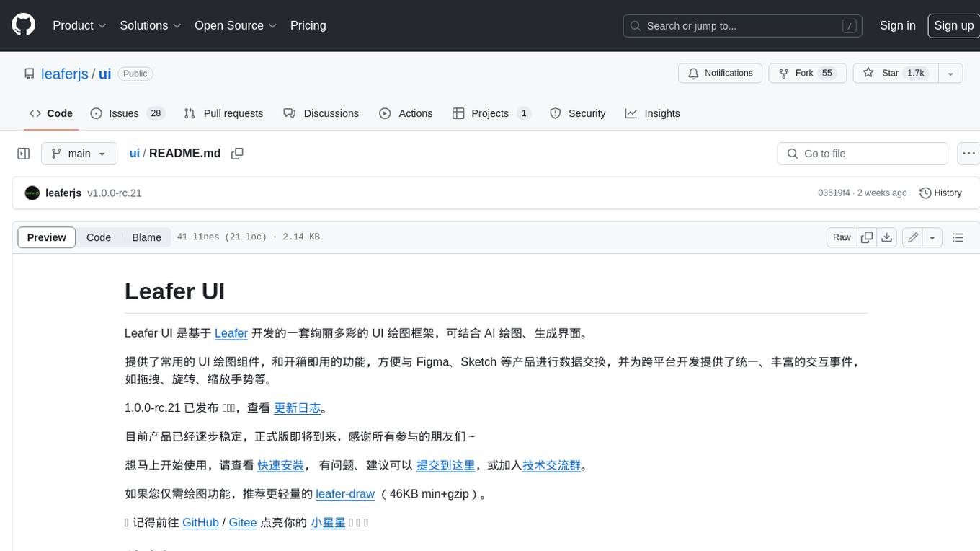
Task: View the Insights tab
Action: tap(652, 113)
